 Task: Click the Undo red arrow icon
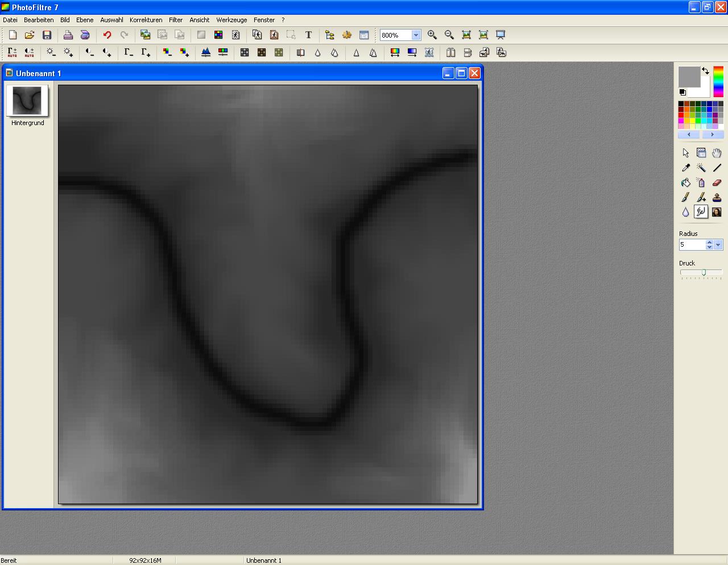[x=107, y=35]
